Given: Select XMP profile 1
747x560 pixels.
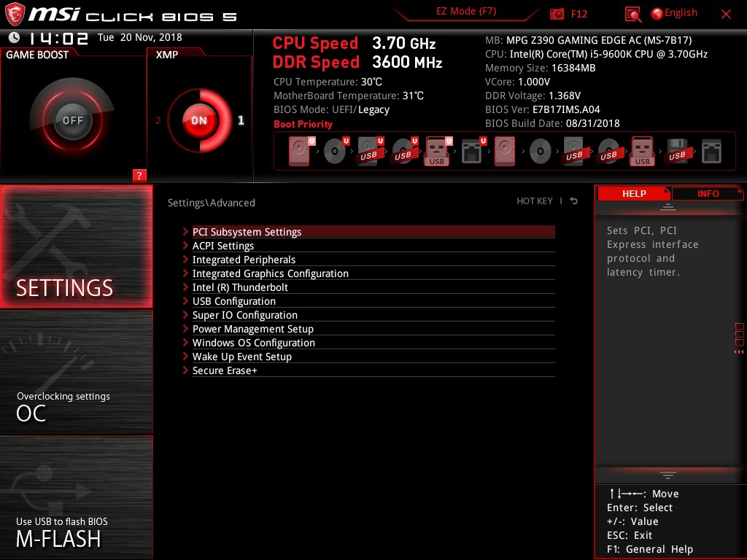Looking at the screenshot, I should click(x=241, y=120).
